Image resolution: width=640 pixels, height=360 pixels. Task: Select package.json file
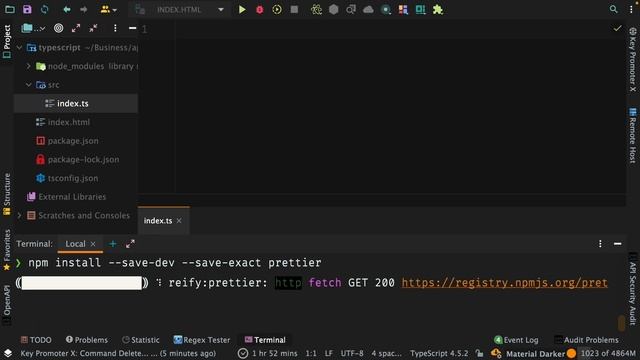pos(73,141)
